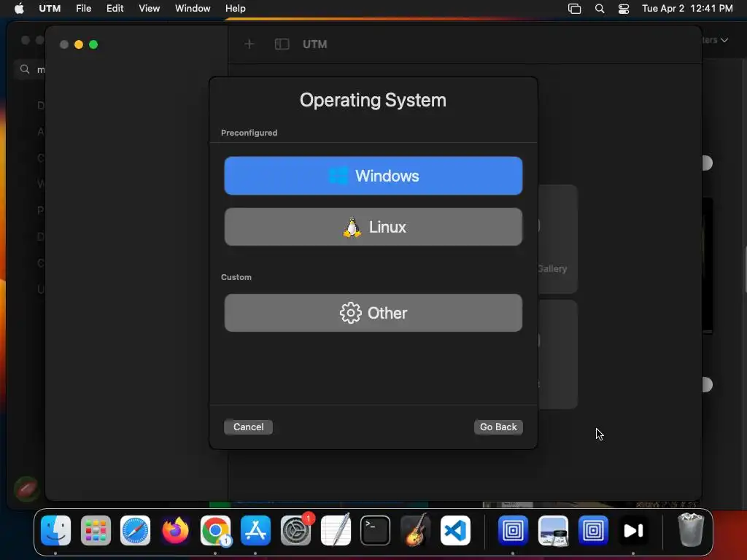Launch Firefox from the Dock
The width and height of the screenshot is (747, 560).
pos(175,531)
